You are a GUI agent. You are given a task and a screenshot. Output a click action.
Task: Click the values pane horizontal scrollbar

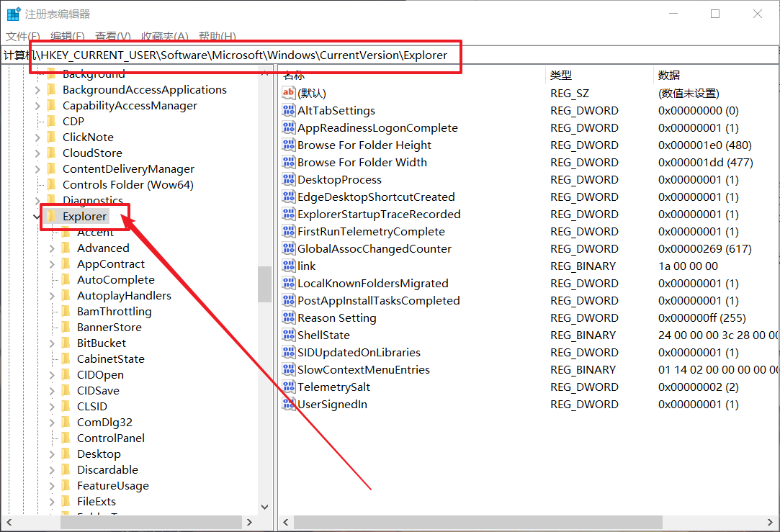(x=478, y=522)
